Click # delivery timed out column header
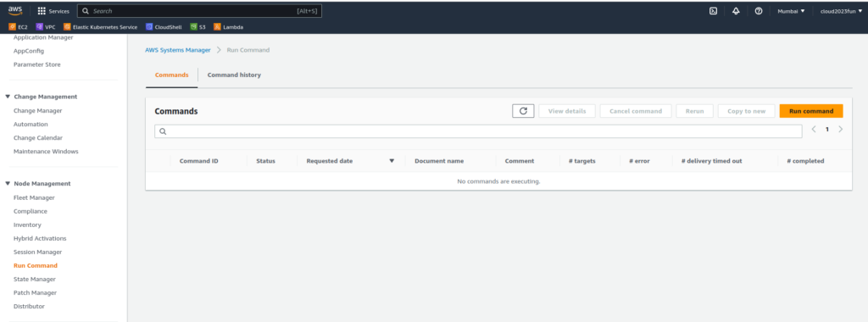Viewport: 868px width, 322px height. (711, 161)
